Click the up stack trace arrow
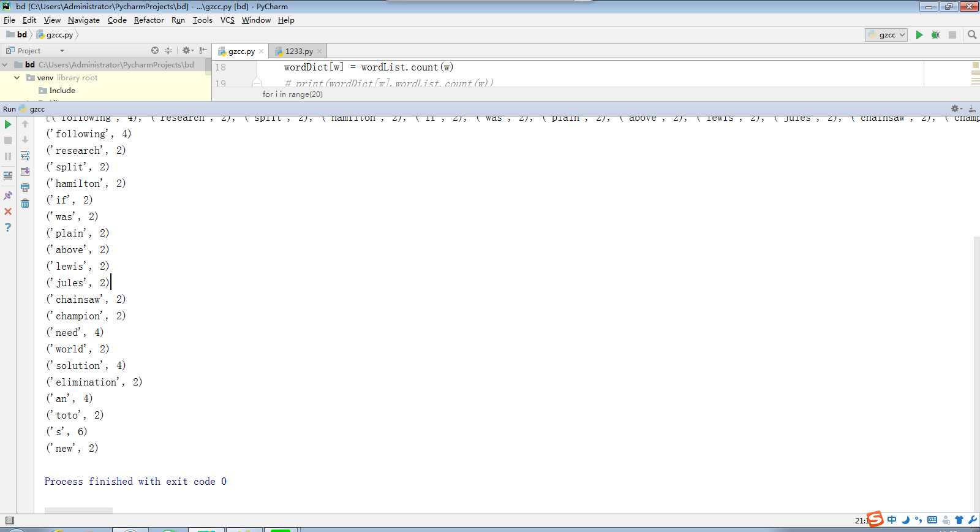The image size is (980, 532). point(25,124)
